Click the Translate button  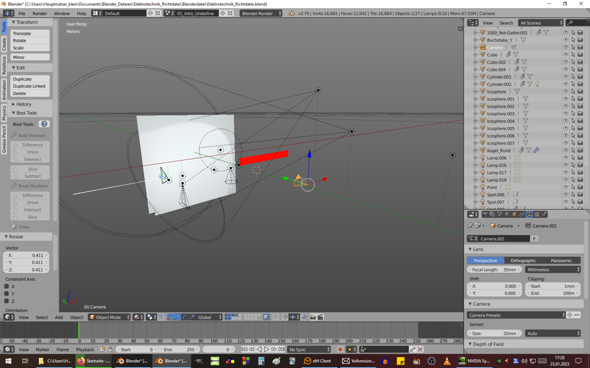(30, 33)
